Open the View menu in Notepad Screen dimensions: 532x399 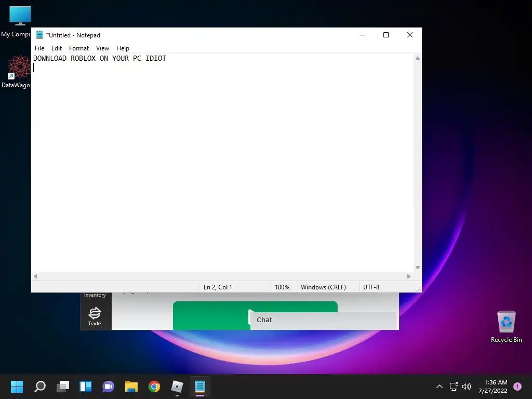click(102, 48)
